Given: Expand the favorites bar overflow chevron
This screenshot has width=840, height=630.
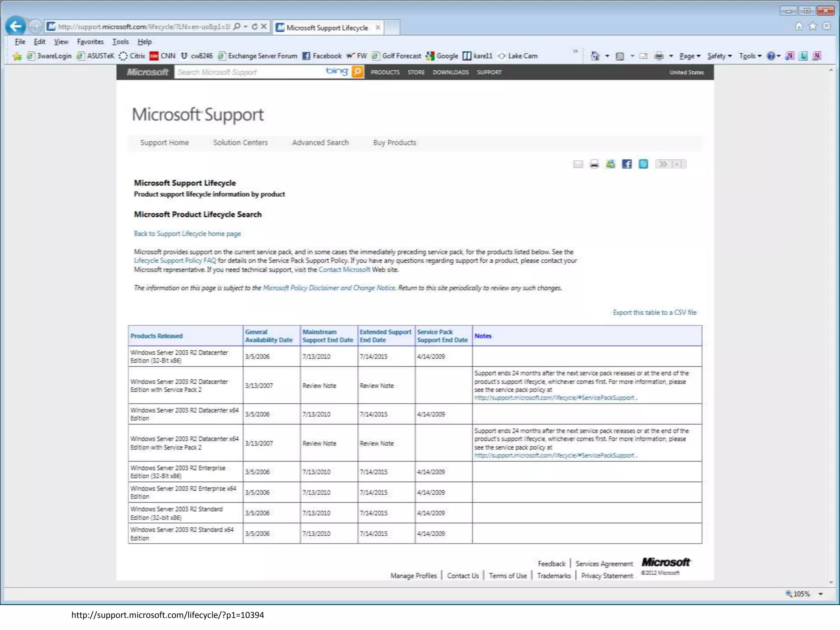Looking at the screenshot, I should (575, 52).
